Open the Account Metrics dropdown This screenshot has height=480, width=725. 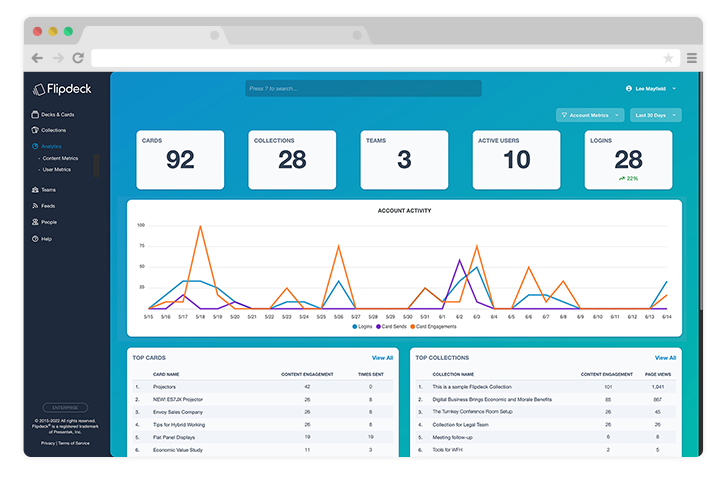tap(590, 115)
